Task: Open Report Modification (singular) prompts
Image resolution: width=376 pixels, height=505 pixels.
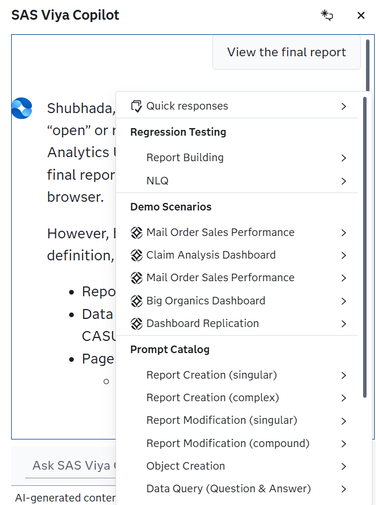Action: pyautogui.click(x=237, y=421)
